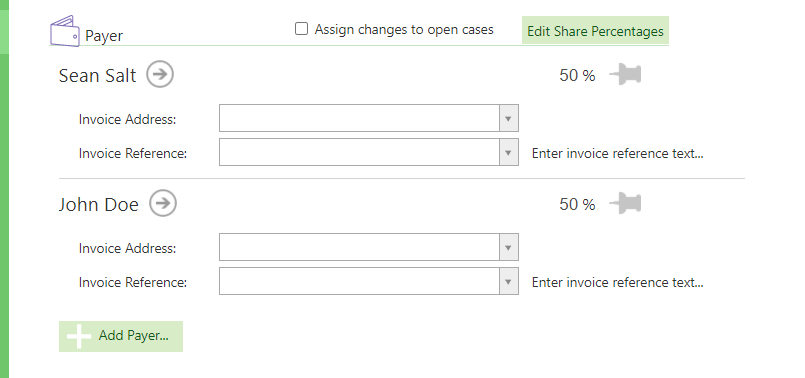Click John Doe's 50 % share value

(x=577, y=204)
